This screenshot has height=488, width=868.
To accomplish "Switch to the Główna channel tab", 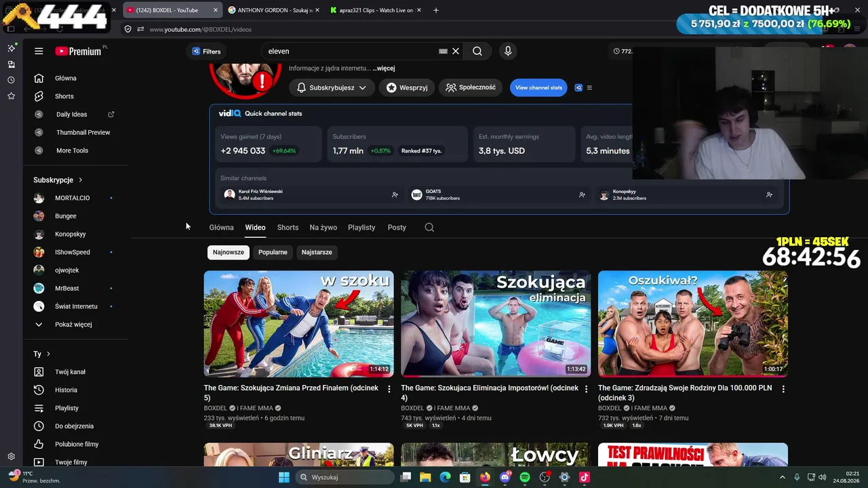I will 221,228.
